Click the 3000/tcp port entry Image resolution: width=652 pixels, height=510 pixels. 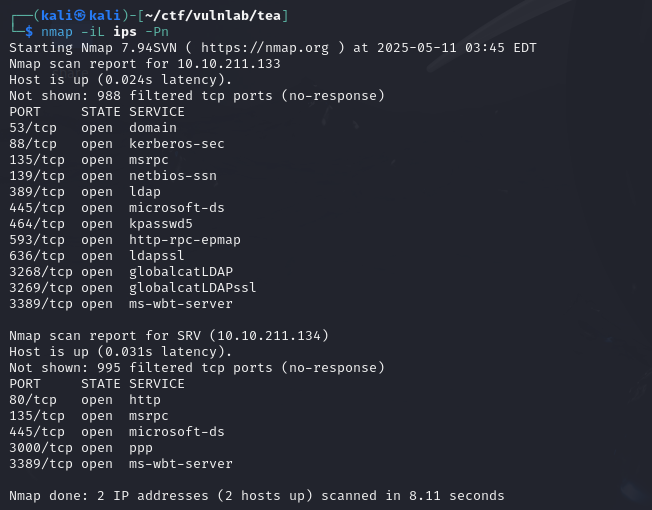coord(41,448)
